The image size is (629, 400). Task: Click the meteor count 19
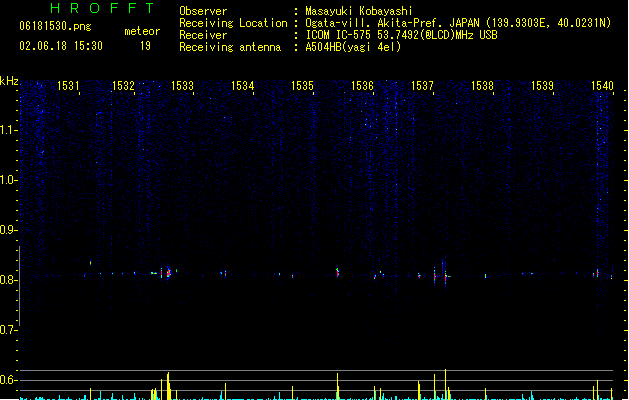point(145,46)
